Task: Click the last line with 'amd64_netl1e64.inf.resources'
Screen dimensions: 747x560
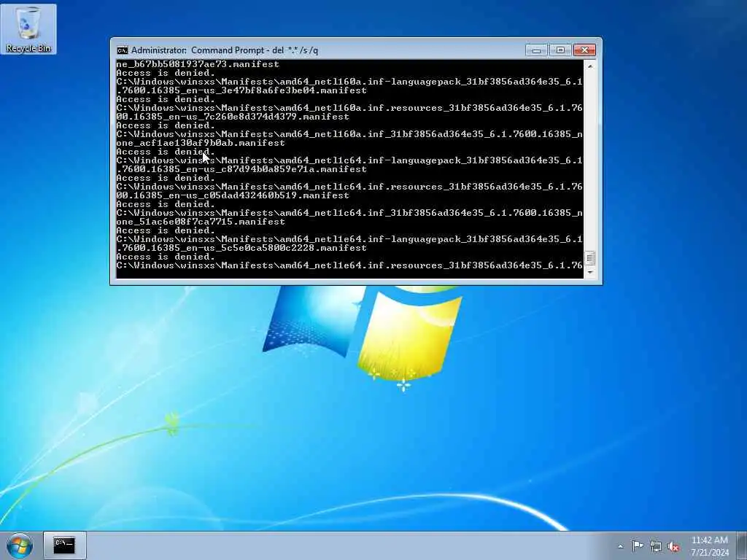Action: point(349,265)
